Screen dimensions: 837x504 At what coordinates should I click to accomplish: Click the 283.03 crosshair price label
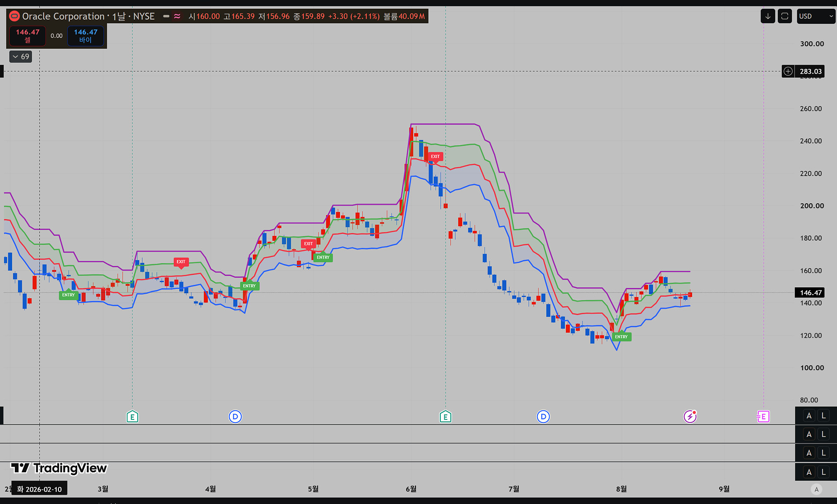pyautogui.click(x=810, y=72)
